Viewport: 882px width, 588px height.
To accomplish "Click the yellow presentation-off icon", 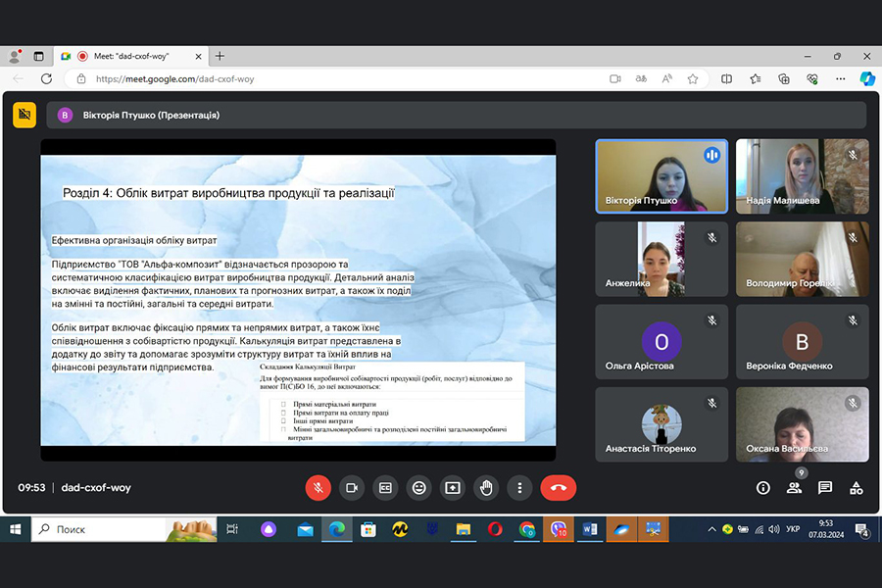I will point(24,115).
